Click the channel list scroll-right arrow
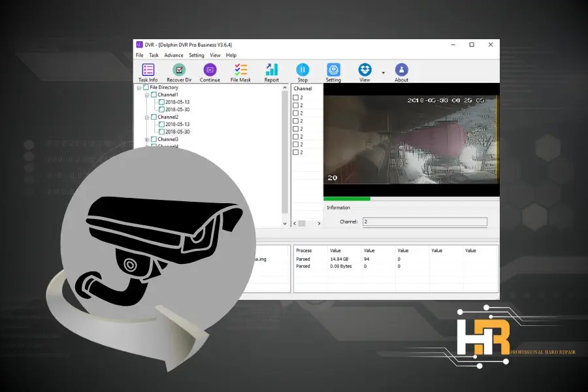 pyautogui.click(x=319, y=223)
